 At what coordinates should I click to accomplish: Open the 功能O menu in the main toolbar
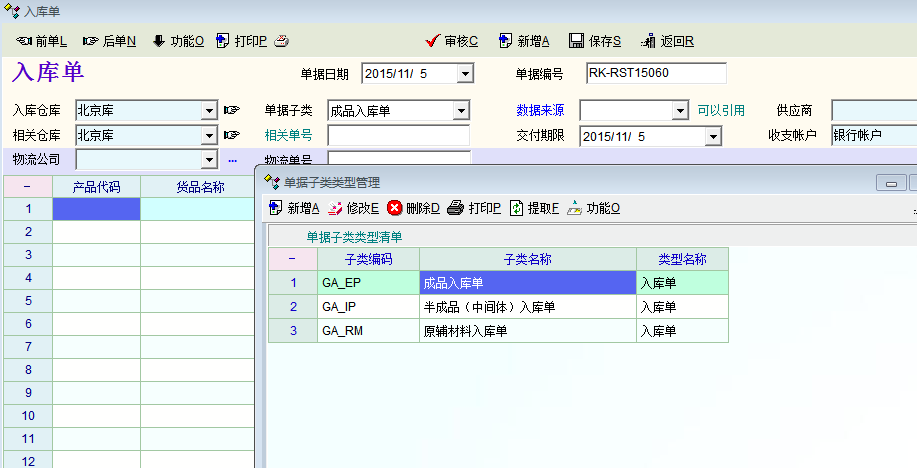click(x=178, y=41)
